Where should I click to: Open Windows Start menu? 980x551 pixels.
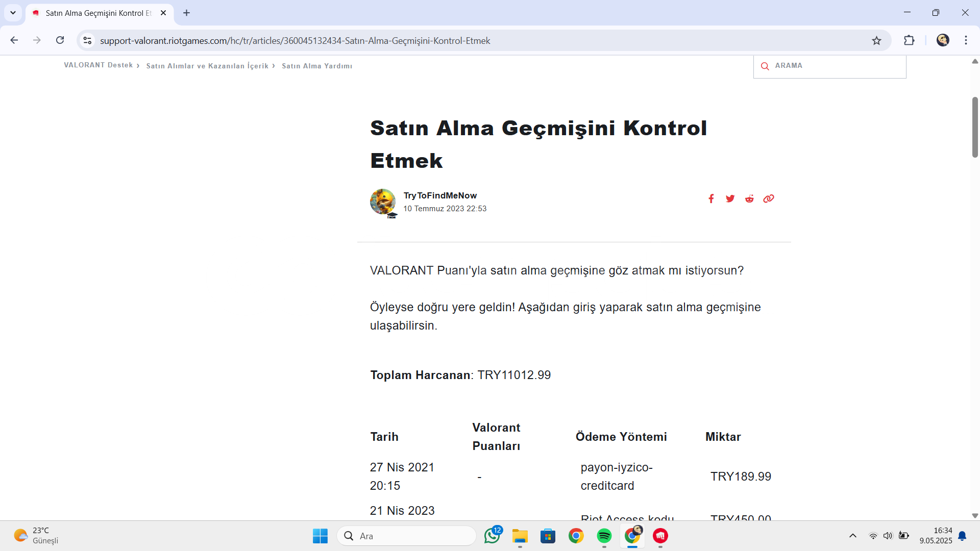pyautogui.click(x=320, y=536)
